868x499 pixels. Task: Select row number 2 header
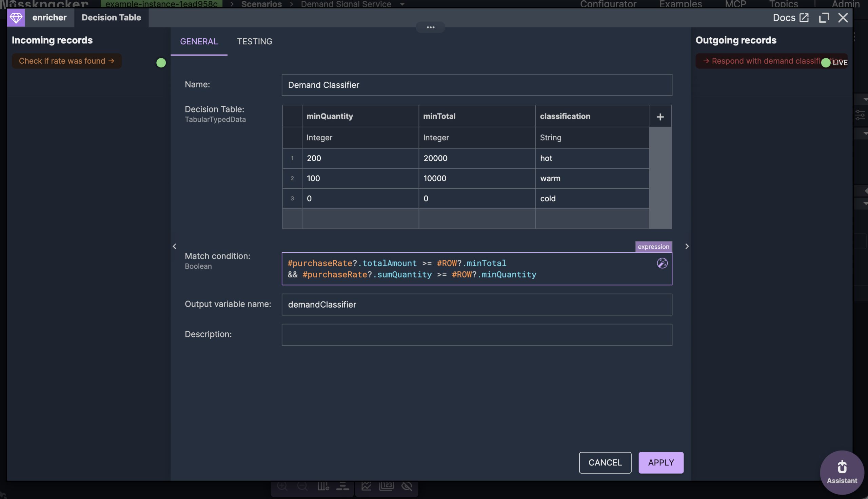[292, 178]
